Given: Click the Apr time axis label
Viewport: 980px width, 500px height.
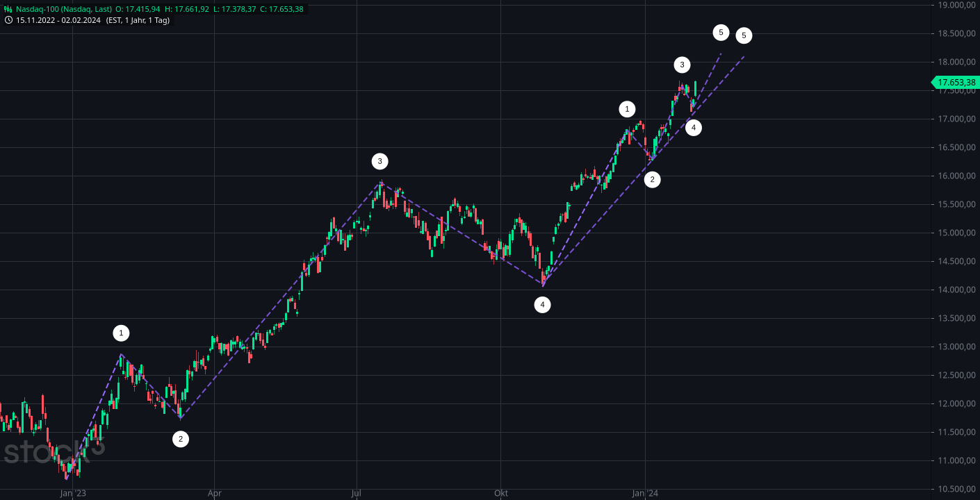Looking at the screenshot, I should 215,494.
